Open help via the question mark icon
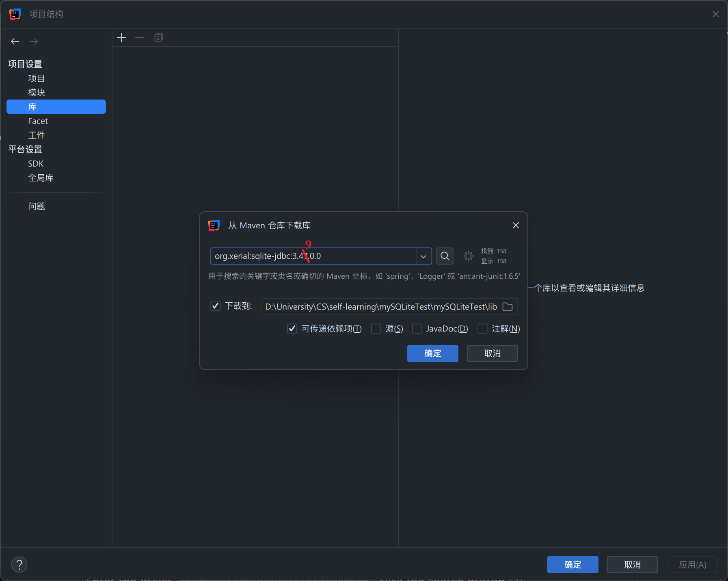Viewport: 728px width, 581px height. 19,564
